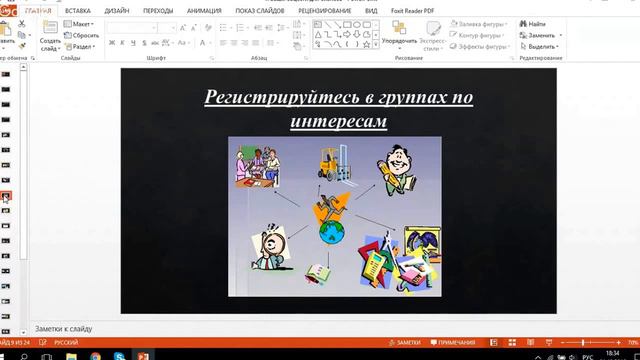Click the zoom slider handle

click(x=583, y=342)
